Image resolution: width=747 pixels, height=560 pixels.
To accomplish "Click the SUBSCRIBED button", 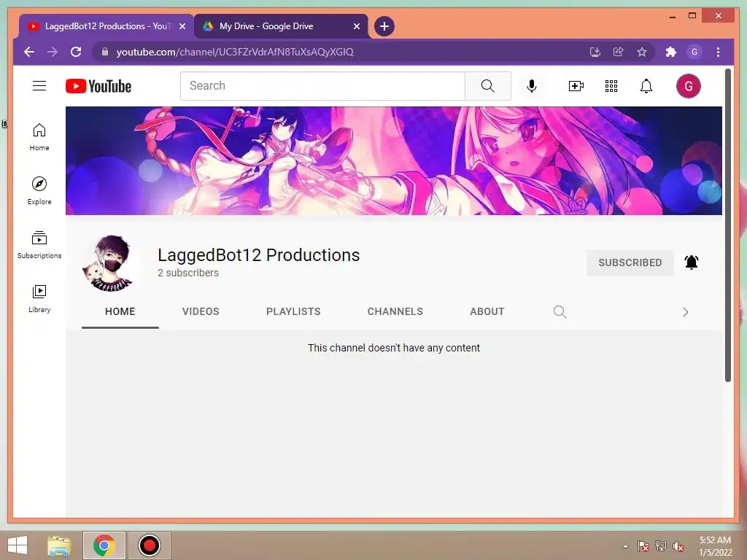I will (x=630, y=262).
